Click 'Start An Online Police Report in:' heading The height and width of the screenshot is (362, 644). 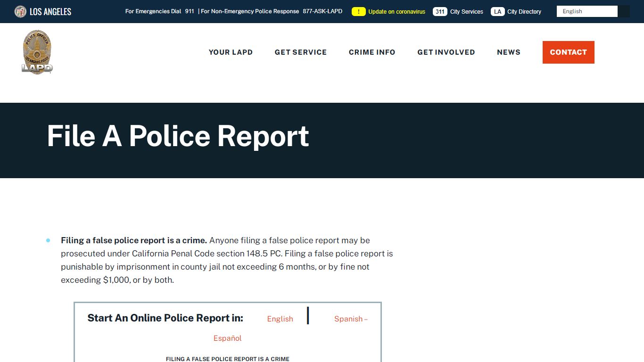(x=165, y=318)
